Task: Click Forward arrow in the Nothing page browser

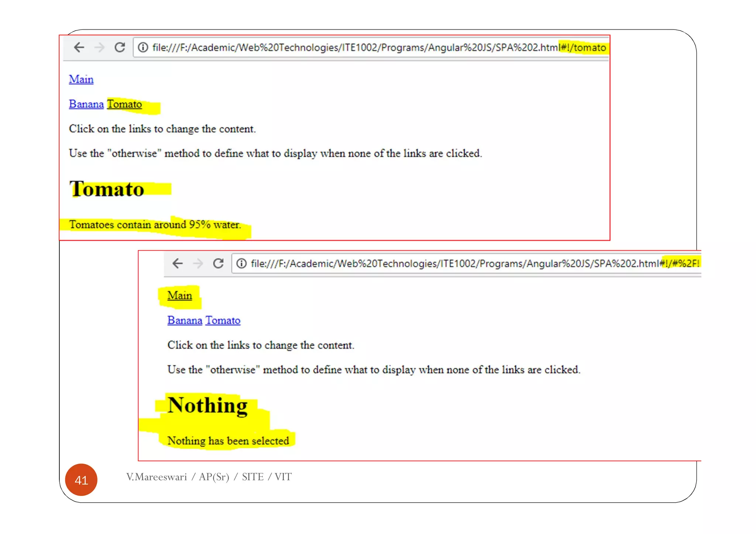Action: (x=198, y=263)
